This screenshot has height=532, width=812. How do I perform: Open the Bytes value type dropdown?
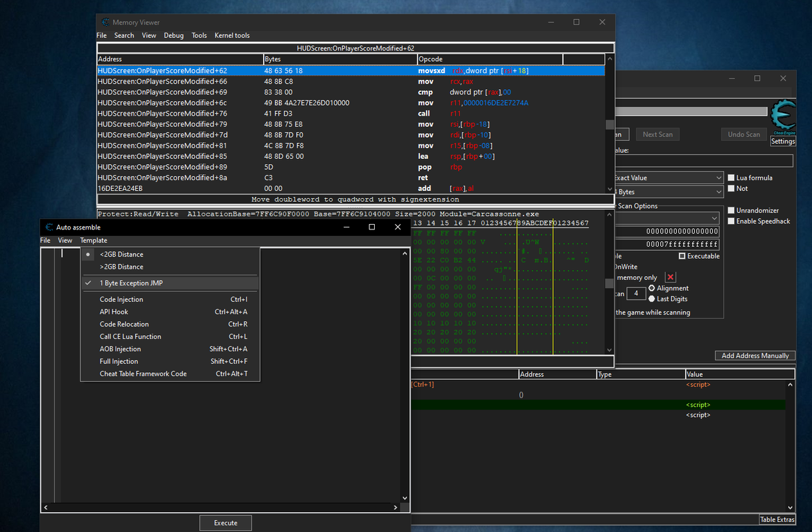[x=668, y=192]
